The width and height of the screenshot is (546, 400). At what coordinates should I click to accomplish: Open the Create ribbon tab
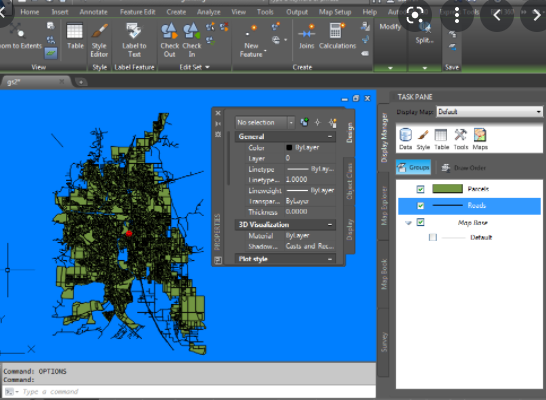[x=176, y=12]
